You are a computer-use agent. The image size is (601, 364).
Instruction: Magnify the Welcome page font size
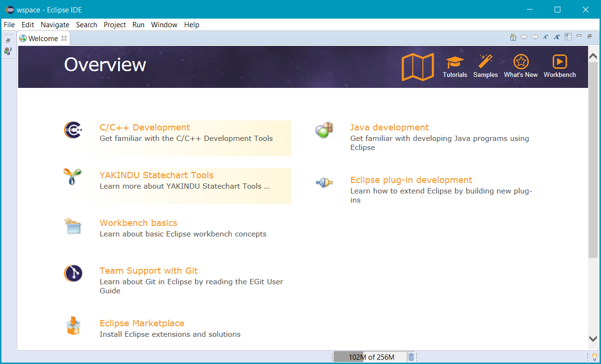pos(557,37)
